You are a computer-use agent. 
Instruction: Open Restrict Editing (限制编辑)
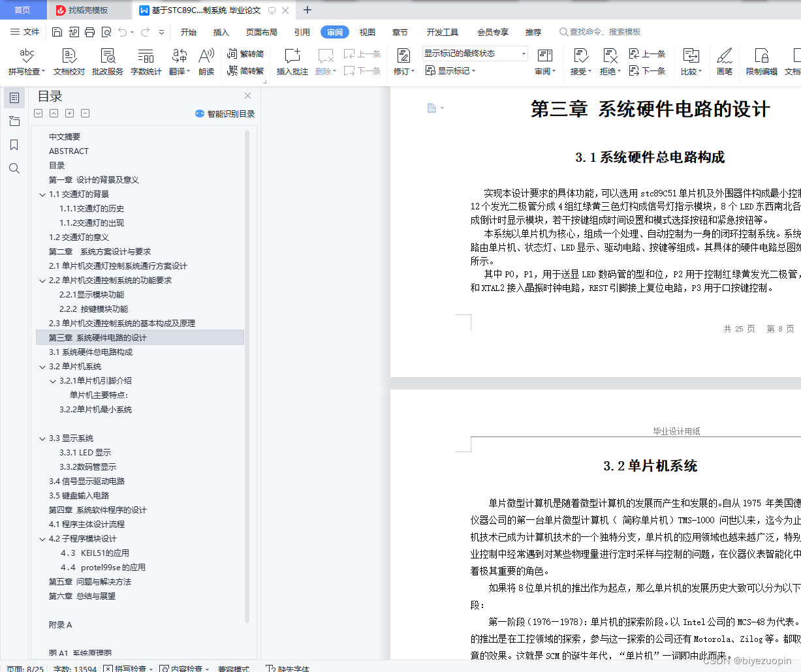(x=762, y=62)
